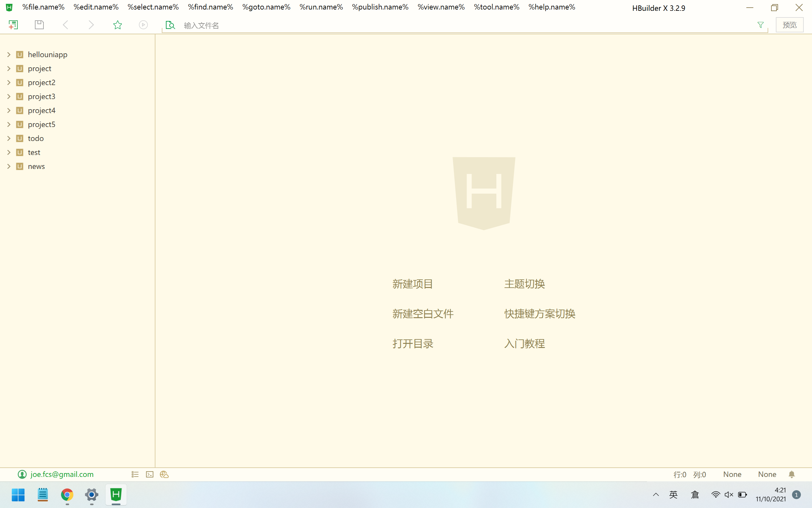Click the hellouniapp project icon

pyautogui.click(x=20, y=54)
